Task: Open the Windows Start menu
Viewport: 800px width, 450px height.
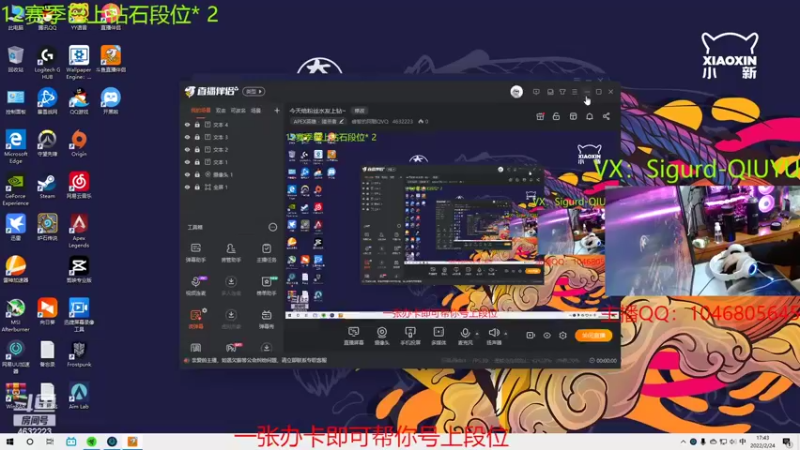Action: click(x=10, y=441)
